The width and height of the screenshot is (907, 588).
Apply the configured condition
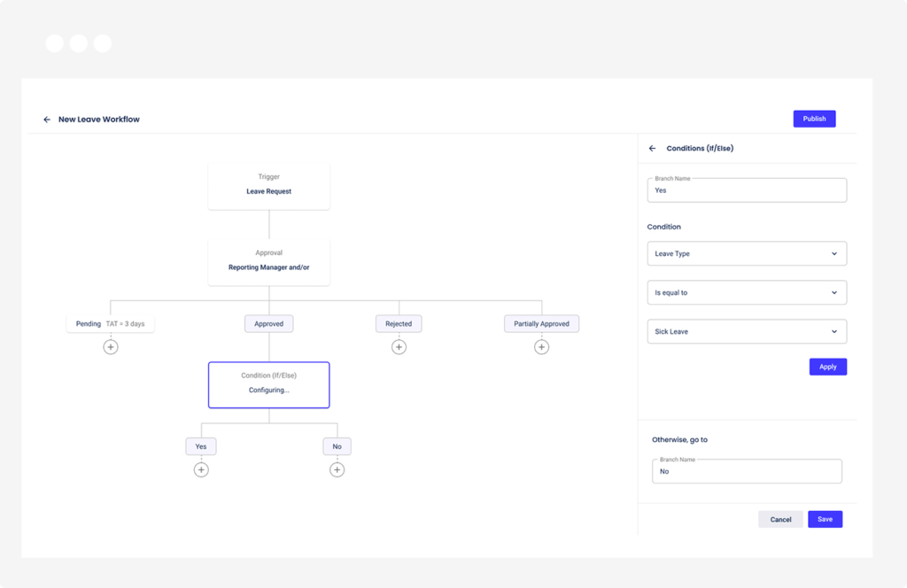point(827,366)
